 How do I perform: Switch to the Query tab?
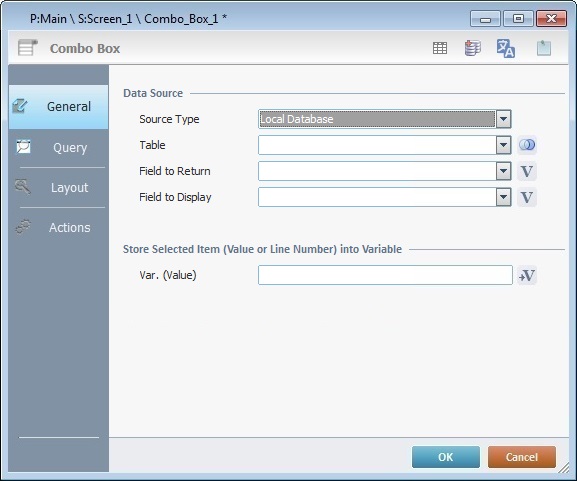tap(59, 148)
